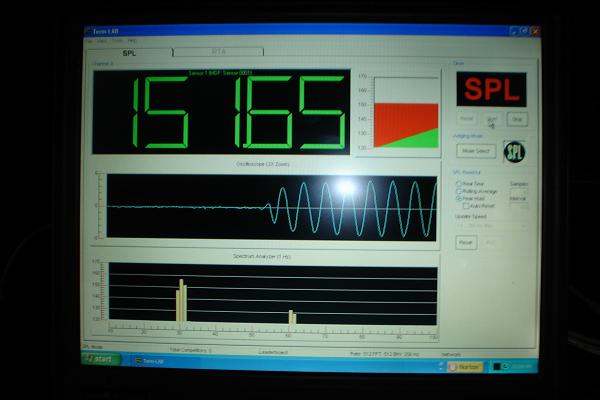Expand the Update Speed dropdown

pos(491,226)
